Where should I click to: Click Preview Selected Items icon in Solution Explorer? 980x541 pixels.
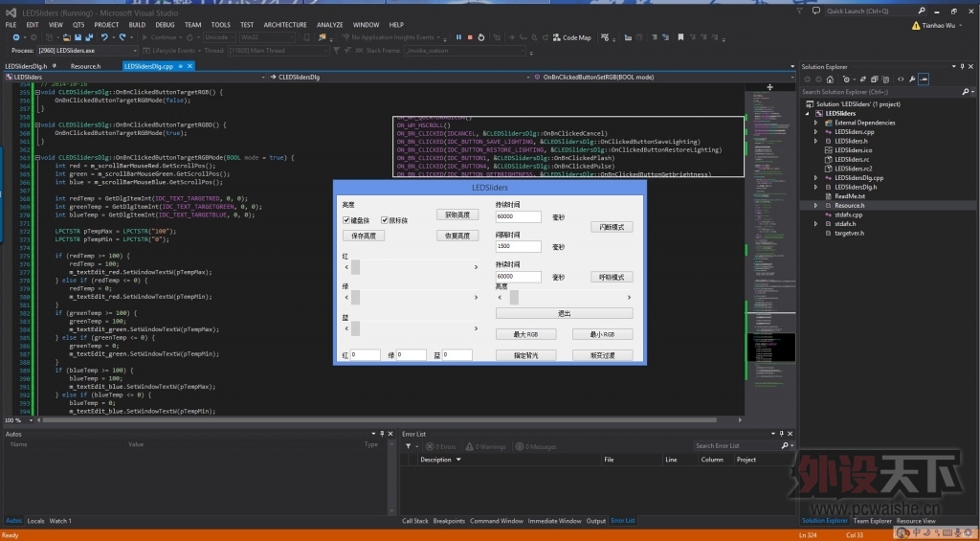[924, 79]
